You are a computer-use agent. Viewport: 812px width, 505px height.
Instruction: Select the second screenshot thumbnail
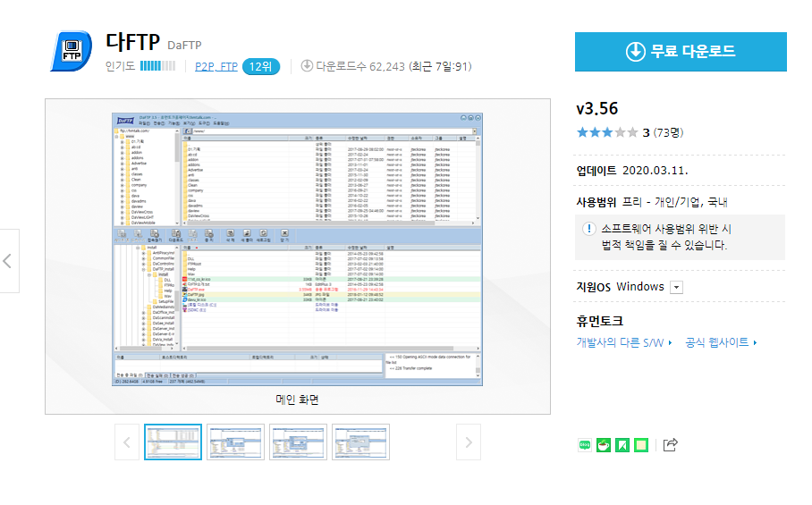(235, 442)
